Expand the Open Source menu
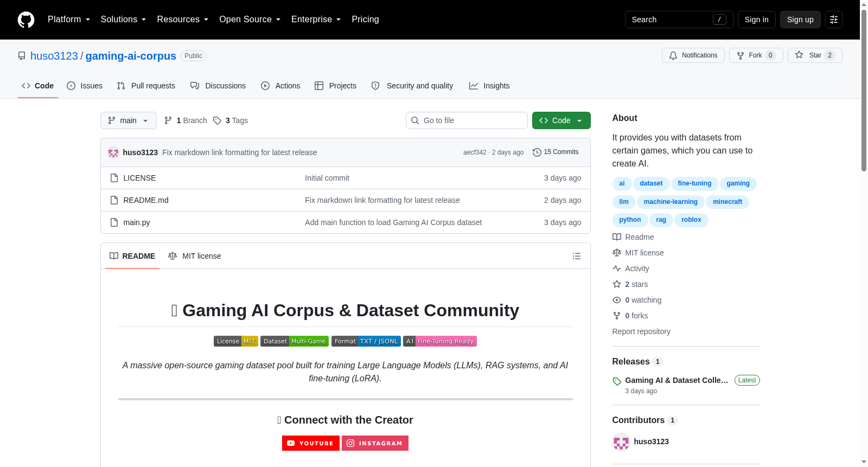Viewport: 868px width, 467px height. click(x=250, y=20)
